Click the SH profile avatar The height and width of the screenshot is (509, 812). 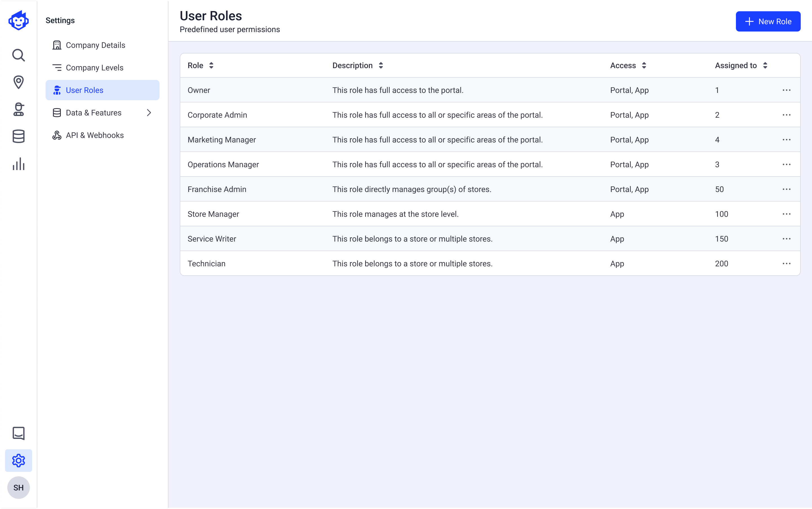click(19, 487)
